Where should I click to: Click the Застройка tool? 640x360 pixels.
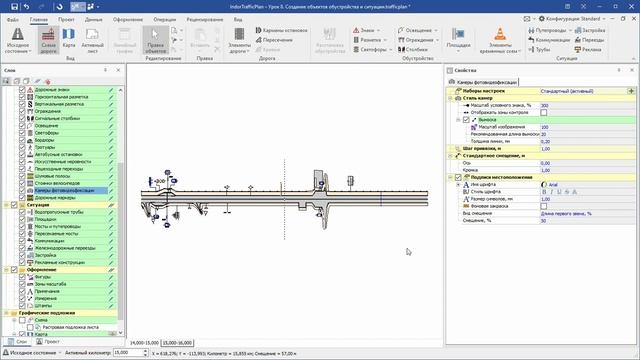click(x=590, y=30)
